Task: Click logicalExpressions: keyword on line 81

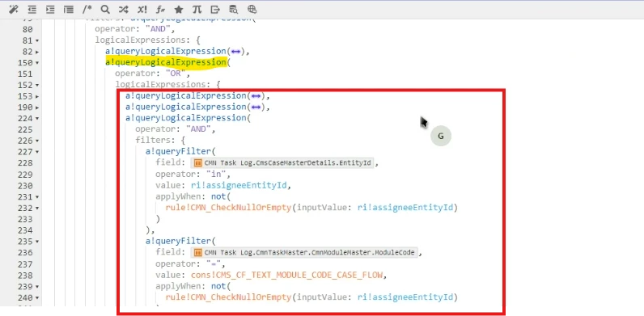Action: coord(143,40)
